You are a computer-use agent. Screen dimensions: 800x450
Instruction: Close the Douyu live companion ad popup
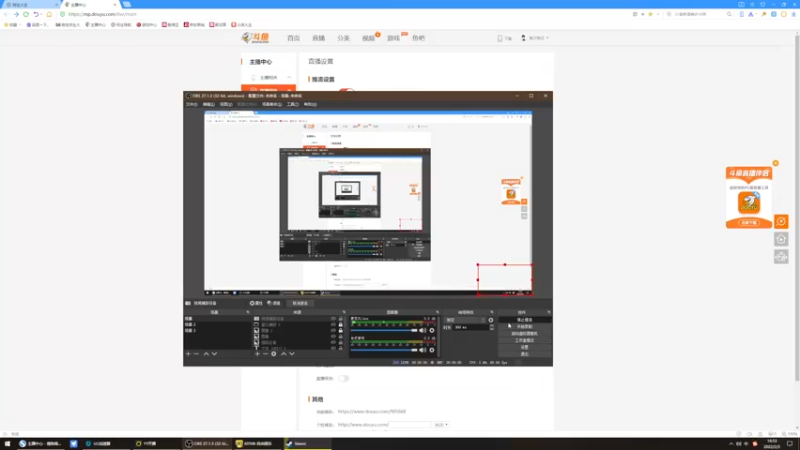click(776, 163)
